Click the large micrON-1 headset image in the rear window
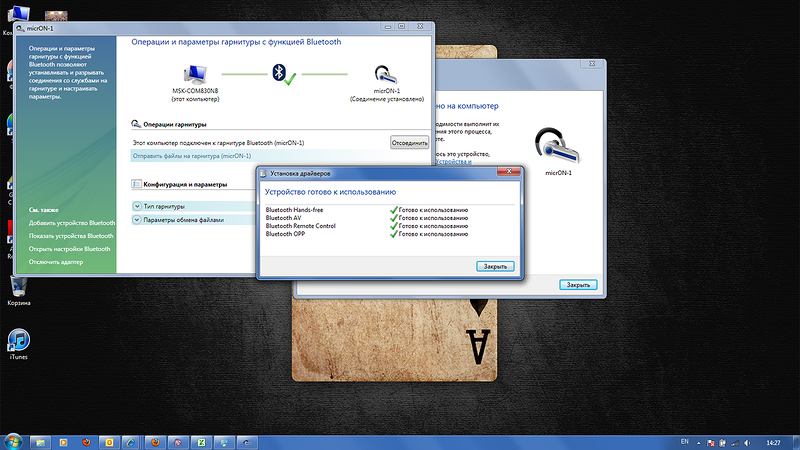 click(x=557, y=146)
